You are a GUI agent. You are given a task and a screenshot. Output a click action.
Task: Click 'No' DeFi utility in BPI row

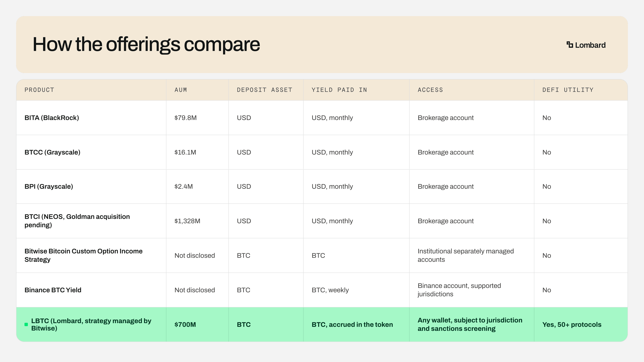pos(547,186)
